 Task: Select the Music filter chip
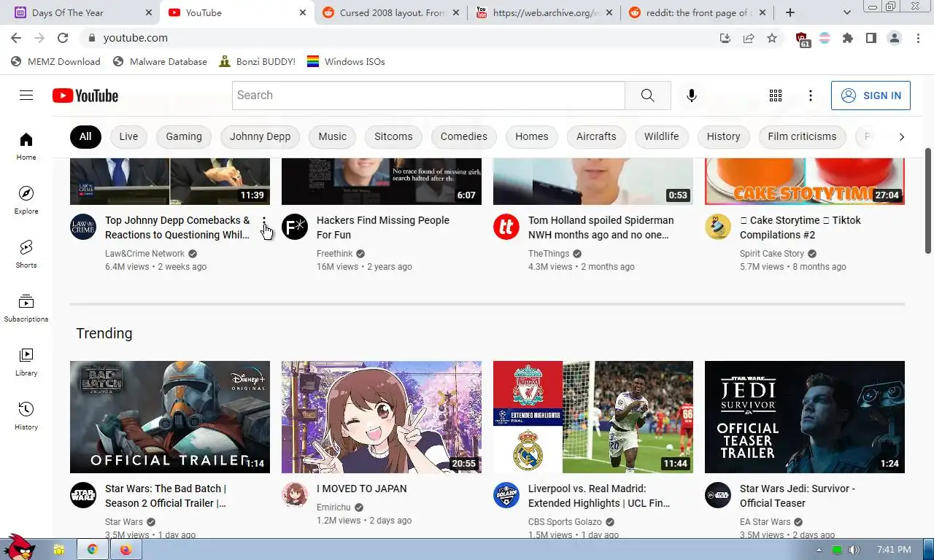(333, 136)
